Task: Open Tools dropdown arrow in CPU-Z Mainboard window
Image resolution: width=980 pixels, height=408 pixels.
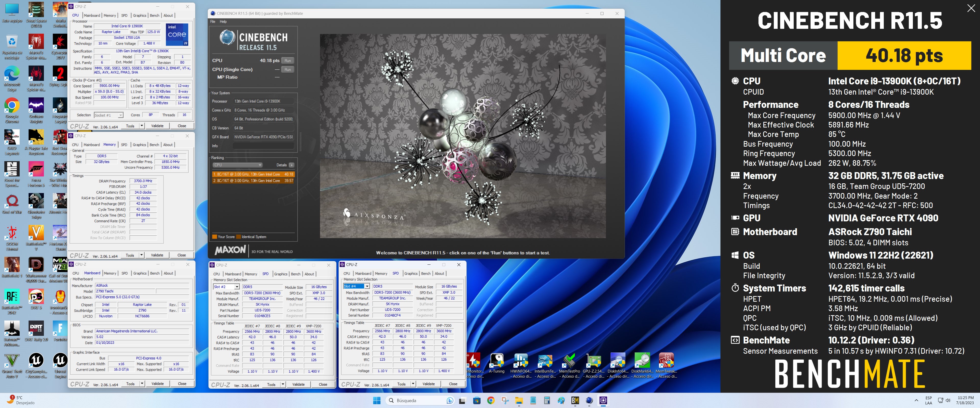Action: (x=142, y=384)
